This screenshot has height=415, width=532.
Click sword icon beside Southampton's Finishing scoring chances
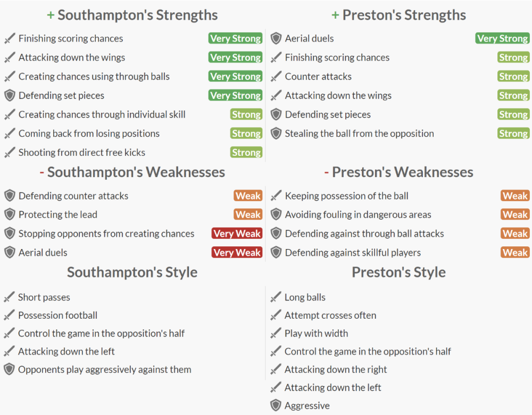point(10,38)
